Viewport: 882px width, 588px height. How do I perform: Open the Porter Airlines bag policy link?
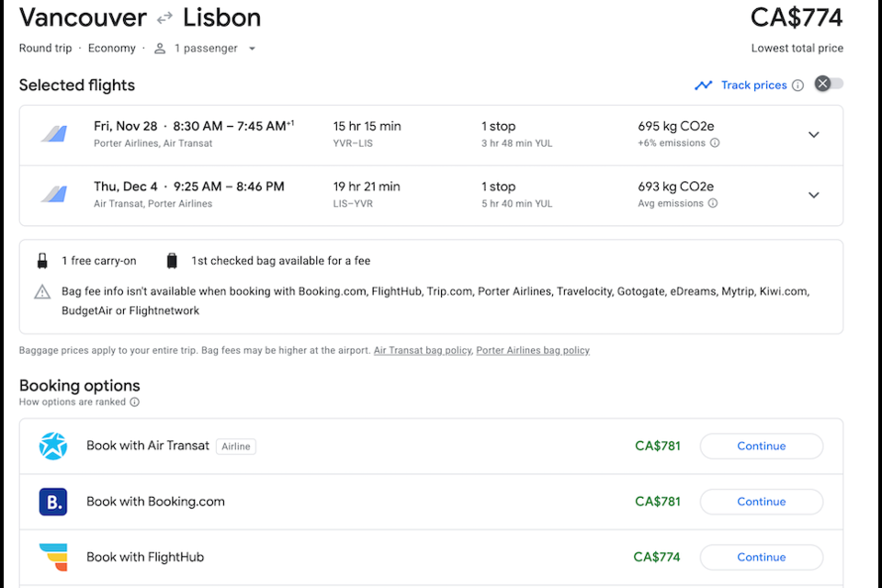[x=533, y=351]
